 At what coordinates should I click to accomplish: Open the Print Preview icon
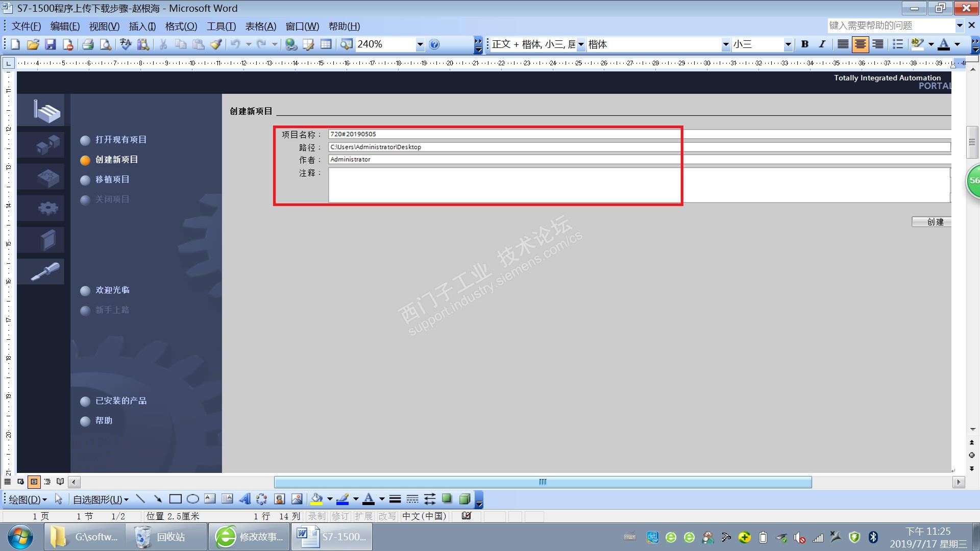click(x=105, y=44)
